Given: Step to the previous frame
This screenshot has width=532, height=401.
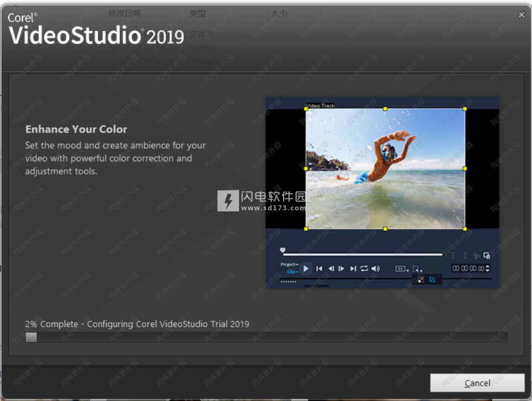Looking at the screenshot, I should click(x=331, y=268).
